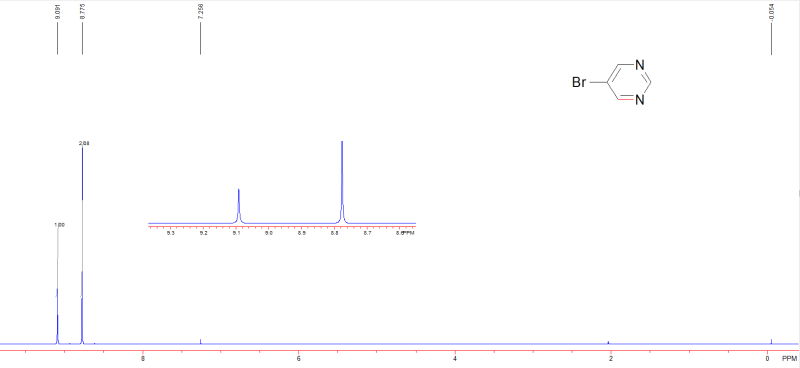This screenshot has width=800, height=368.
Task: Click the 6 label on the main axis
Action: (x=298, y=359)
